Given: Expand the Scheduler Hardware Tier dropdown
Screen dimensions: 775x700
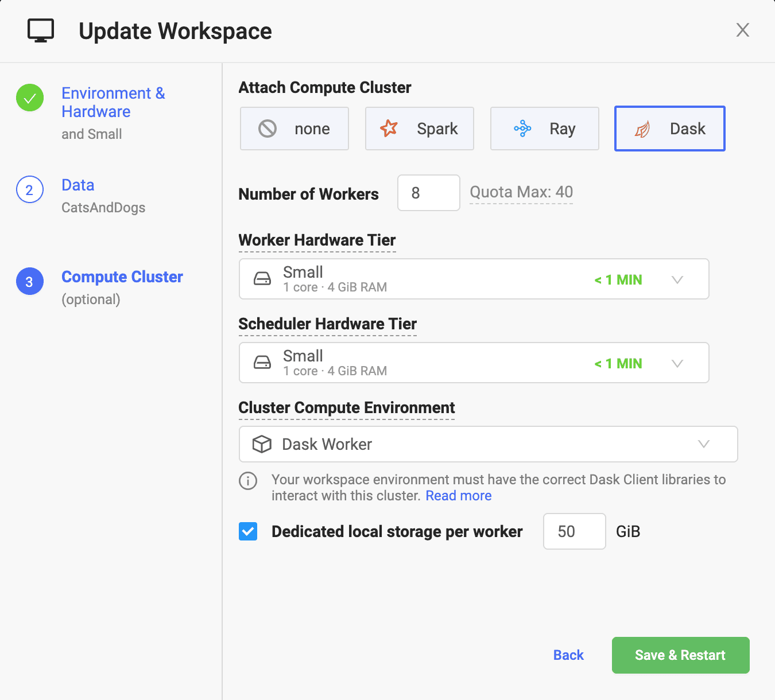Looking at the screenshot, I should [474, 363].
